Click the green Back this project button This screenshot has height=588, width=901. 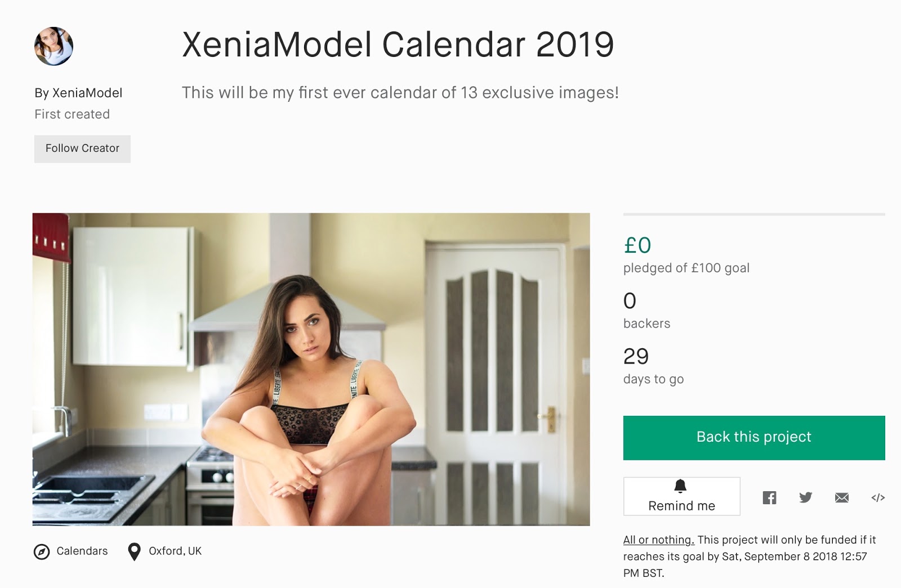753,437
